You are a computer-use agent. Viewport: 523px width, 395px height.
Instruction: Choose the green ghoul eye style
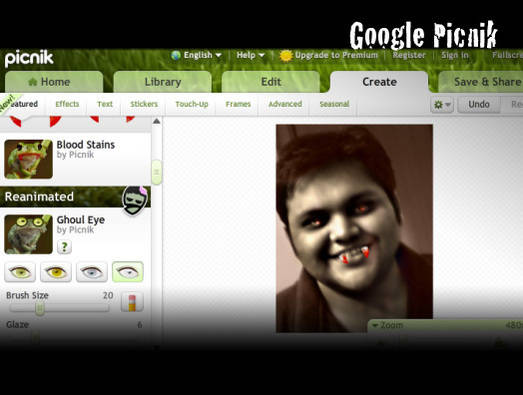click(20, 272)
